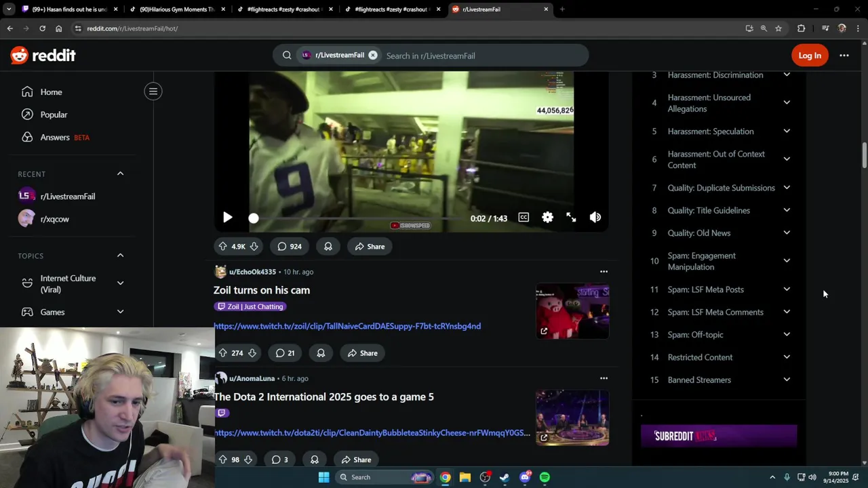Open the Windows Start menu

pos(324,477)
